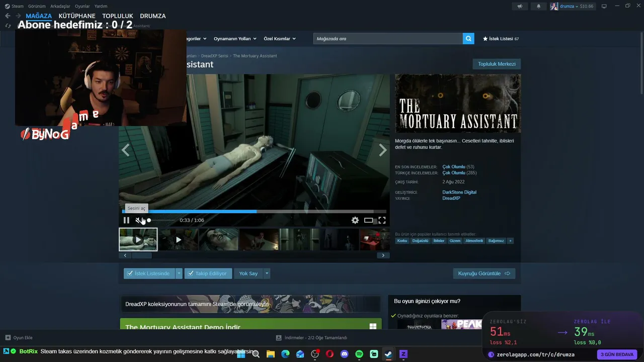The image size is (644, 362).
Task: Open Spotify from the taskbar
Action: [359, 354]
